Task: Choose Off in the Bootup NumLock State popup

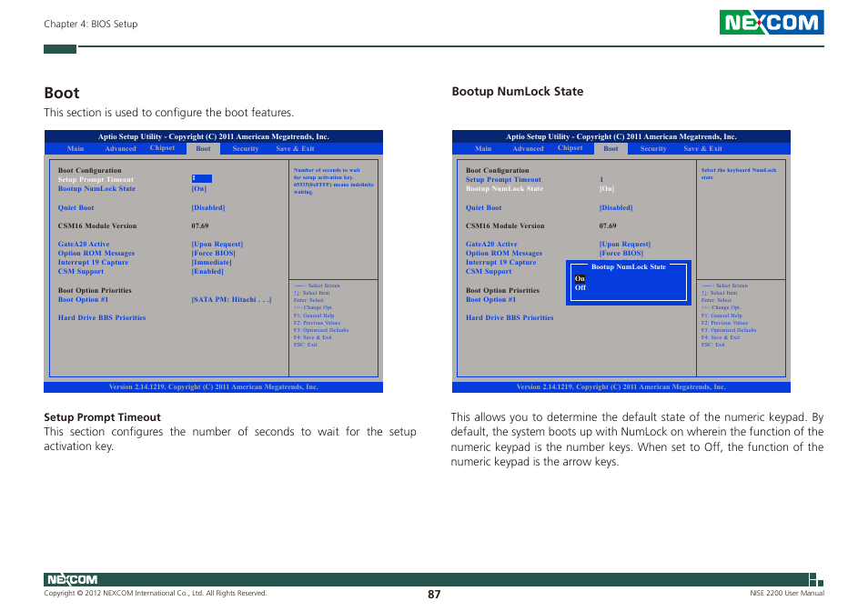Action: [580, 287]
